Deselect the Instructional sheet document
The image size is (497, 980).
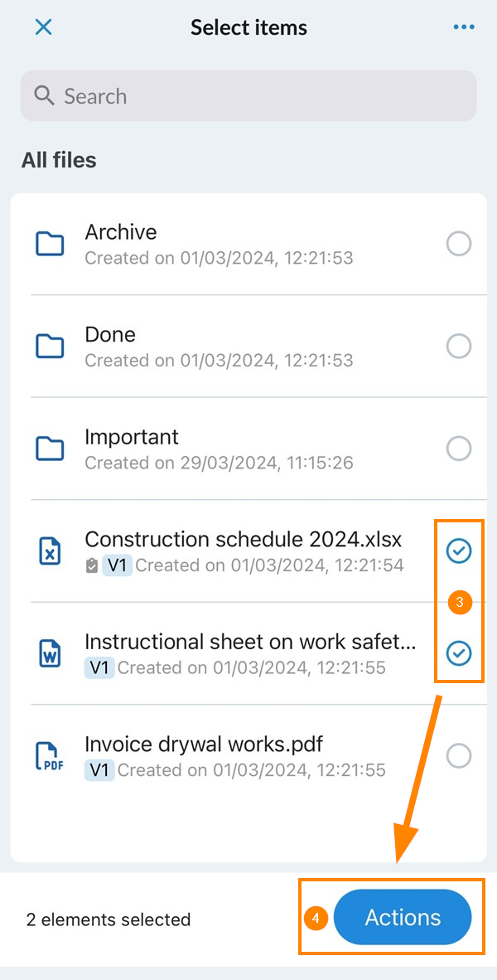(458, 653)
